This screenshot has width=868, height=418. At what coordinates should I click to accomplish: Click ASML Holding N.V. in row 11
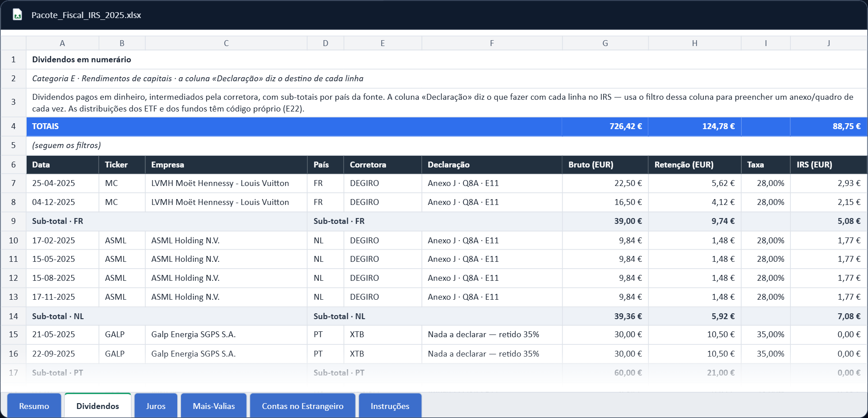226,259
